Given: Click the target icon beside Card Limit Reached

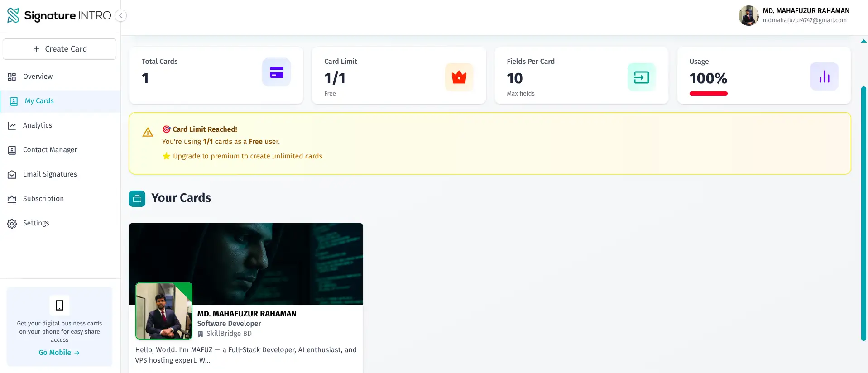Looking at the screenshot, I should click(167, 129).
